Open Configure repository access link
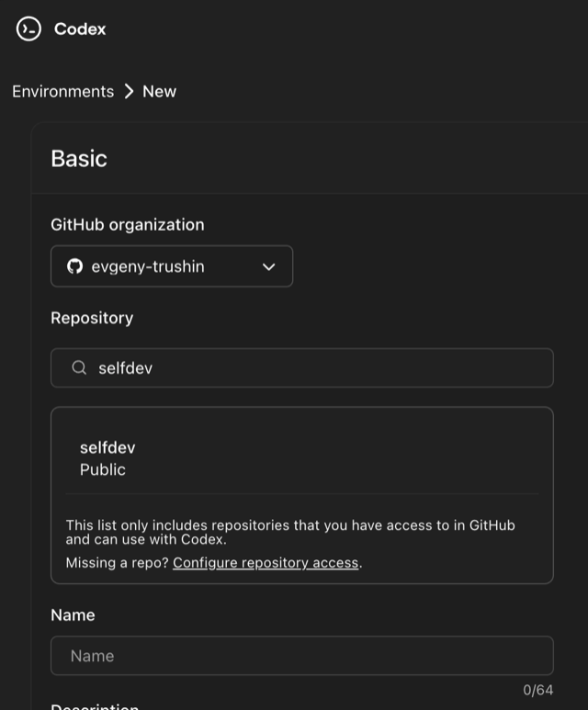This screenshot has height=710, width=588. click(x=266, y=562)
